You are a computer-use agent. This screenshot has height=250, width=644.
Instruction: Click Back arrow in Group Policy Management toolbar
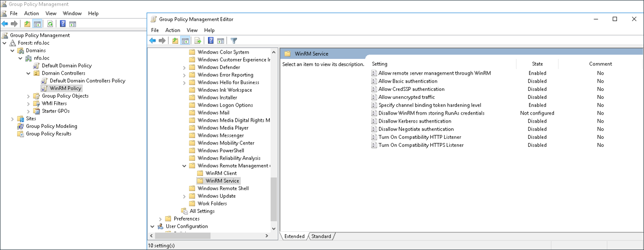click(x=5, y=24)
